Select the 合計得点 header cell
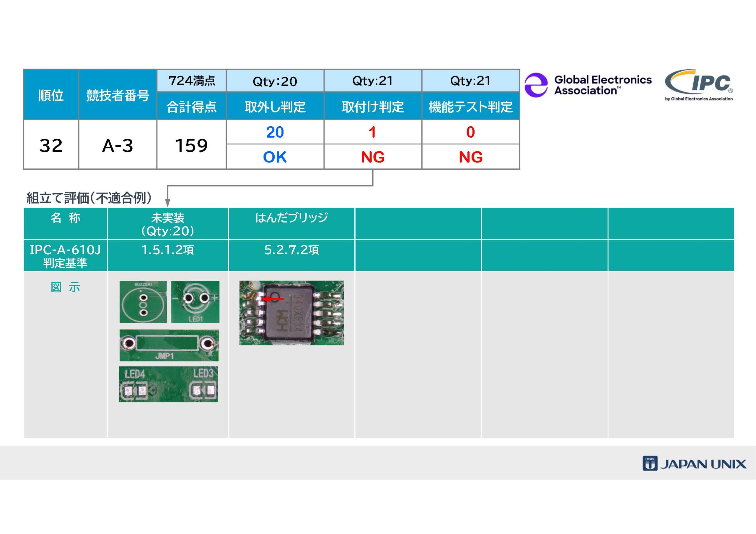 click(x=191, y=106)
